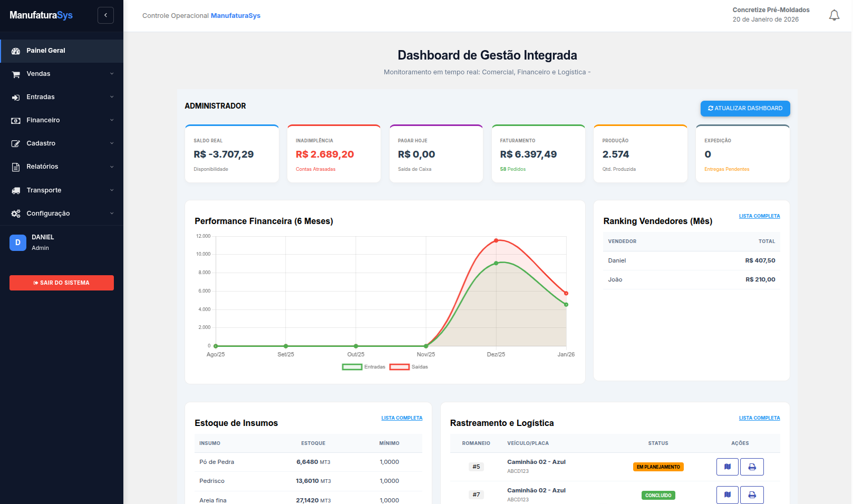Expand the Vendas menu chevron
The height and width of the screenshot is (504, 853).
tap(112, 74)
